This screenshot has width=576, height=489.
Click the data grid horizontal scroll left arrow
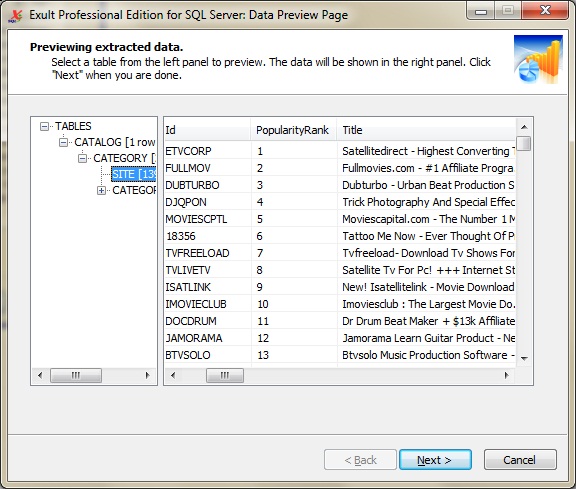(173, 375)
